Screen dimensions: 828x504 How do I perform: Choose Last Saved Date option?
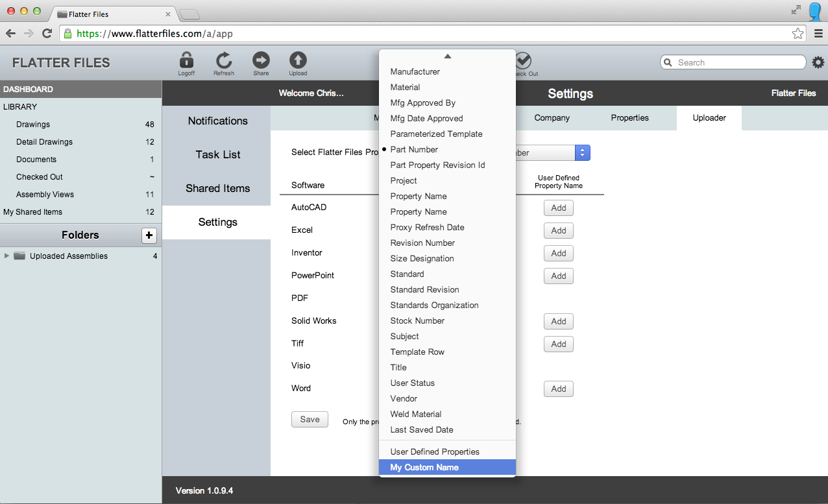coord(447,429)
